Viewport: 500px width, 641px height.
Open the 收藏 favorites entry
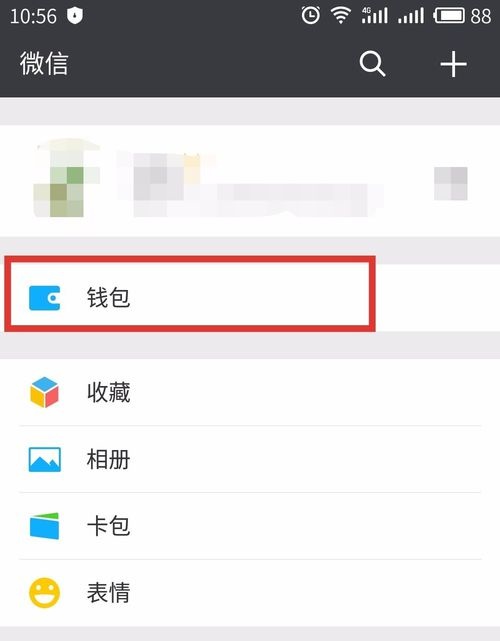click(250, 392)
